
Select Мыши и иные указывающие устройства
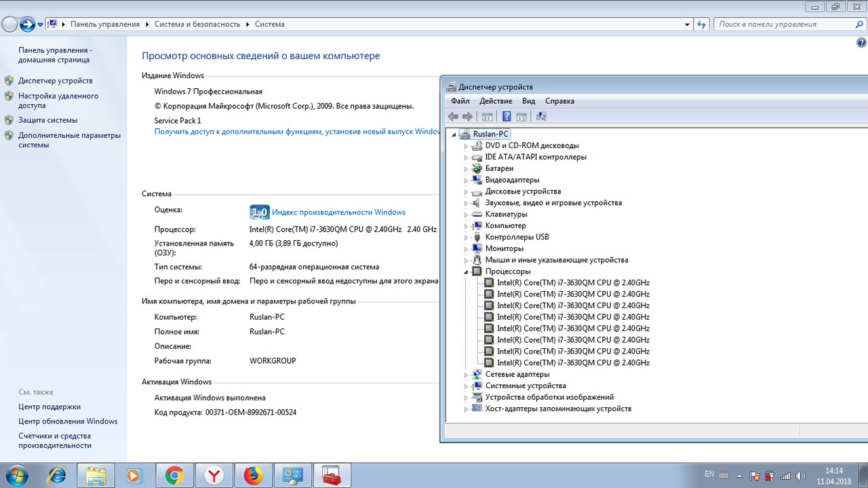(x=557, y=260)
